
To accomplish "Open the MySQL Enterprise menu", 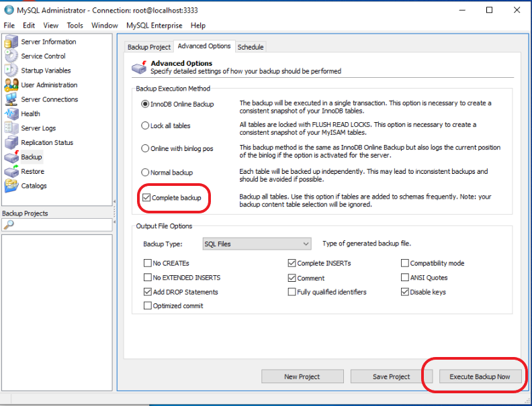I will point(154,26).
